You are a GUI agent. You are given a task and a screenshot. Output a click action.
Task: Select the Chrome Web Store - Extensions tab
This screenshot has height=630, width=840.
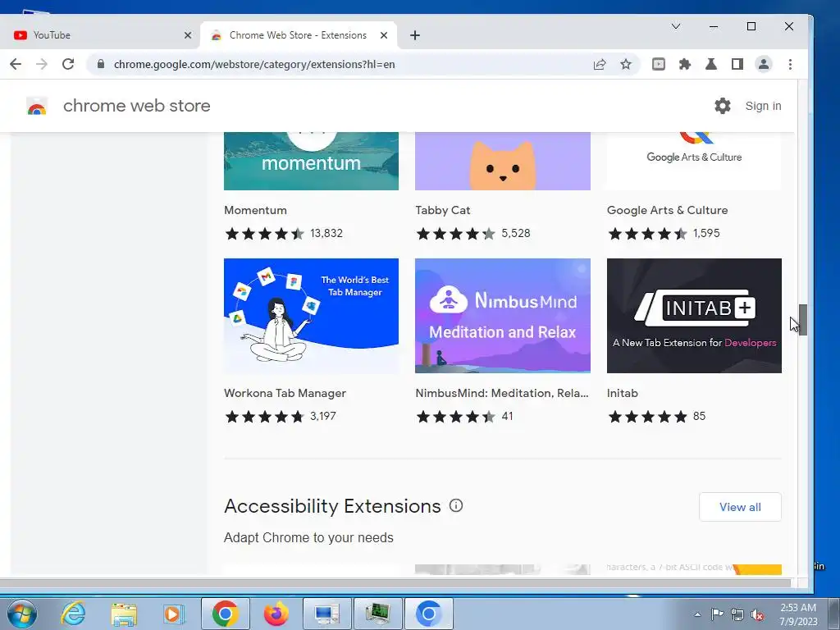coord(299,35)
